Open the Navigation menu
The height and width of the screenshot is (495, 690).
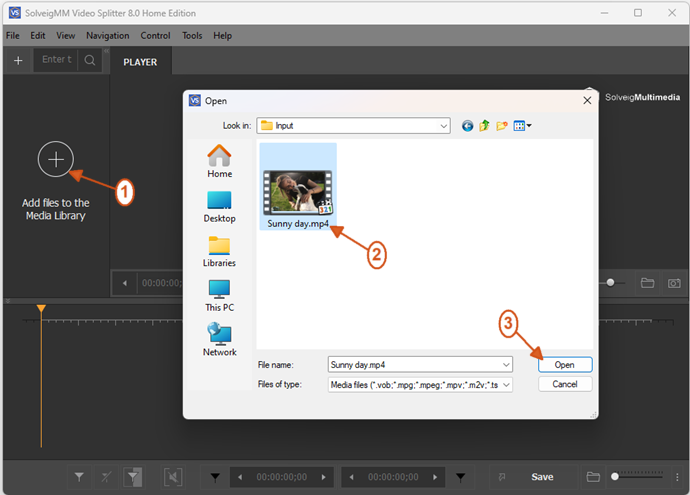coord(108,36)
